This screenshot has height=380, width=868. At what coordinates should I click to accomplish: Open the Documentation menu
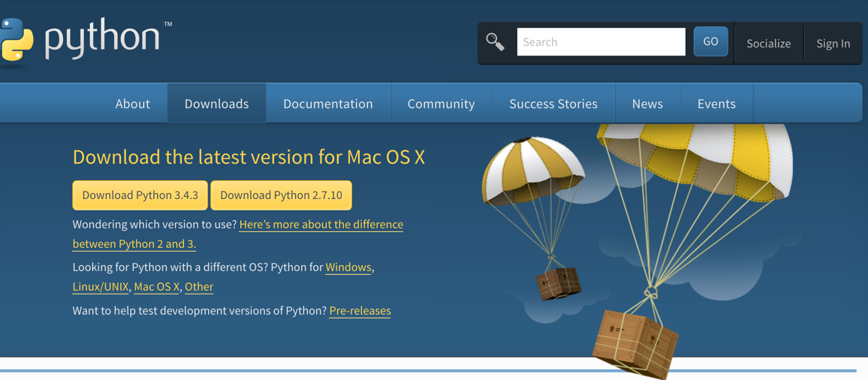tap(327, 104)
